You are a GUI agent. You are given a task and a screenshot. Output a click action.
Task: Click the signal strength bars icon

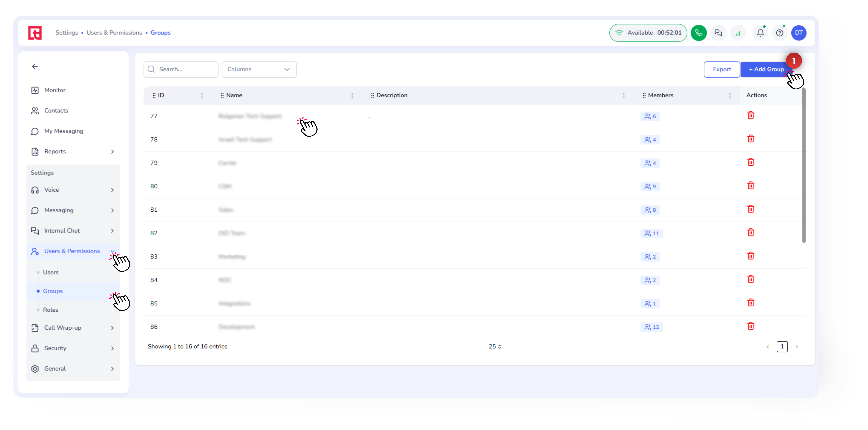(738, 33)
